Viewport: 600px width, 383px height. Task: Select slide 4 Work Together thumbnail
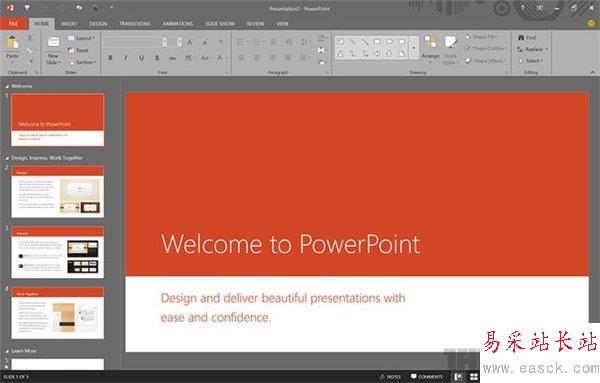coord(57,313)
